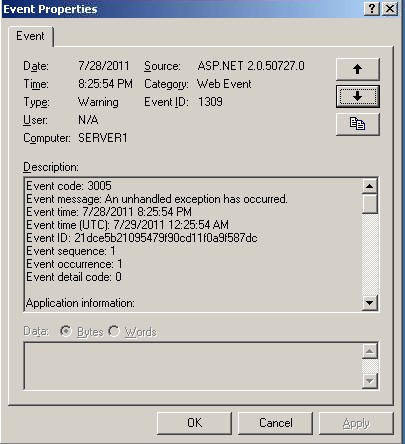The height and width of the screenshot is (444, 405).
Task: Click the date value 7/28/2011
Action: 104,66
